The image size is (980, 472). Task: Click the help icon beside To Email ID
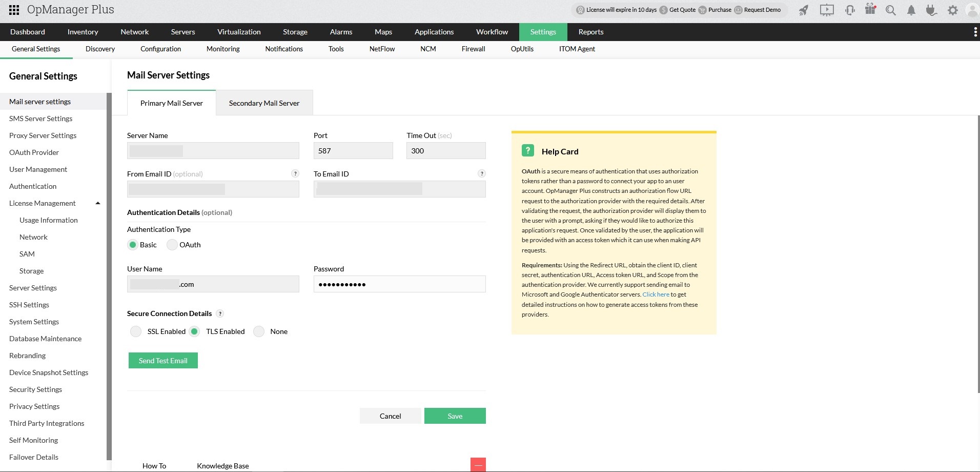(482, 173)
